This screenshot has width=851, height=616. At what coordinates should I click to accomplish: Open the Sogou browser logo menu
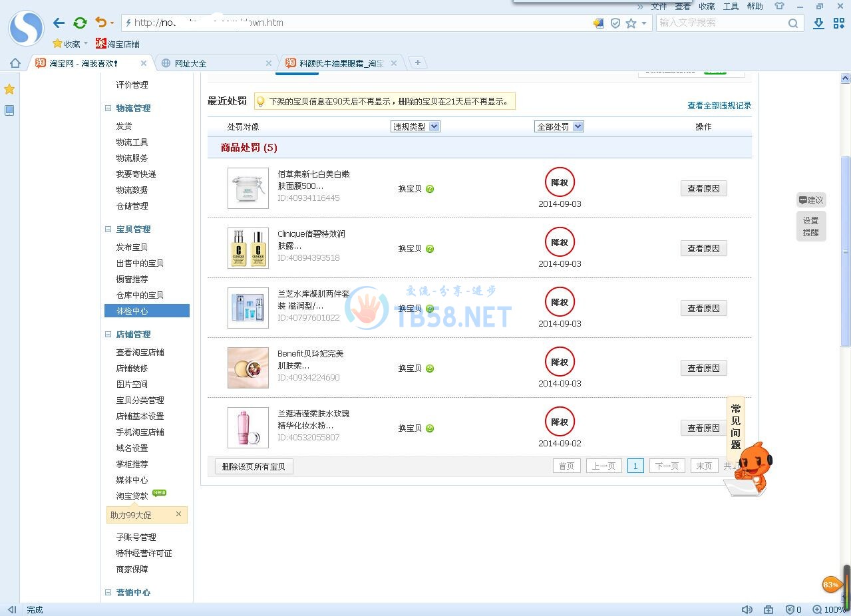(26, 28)
